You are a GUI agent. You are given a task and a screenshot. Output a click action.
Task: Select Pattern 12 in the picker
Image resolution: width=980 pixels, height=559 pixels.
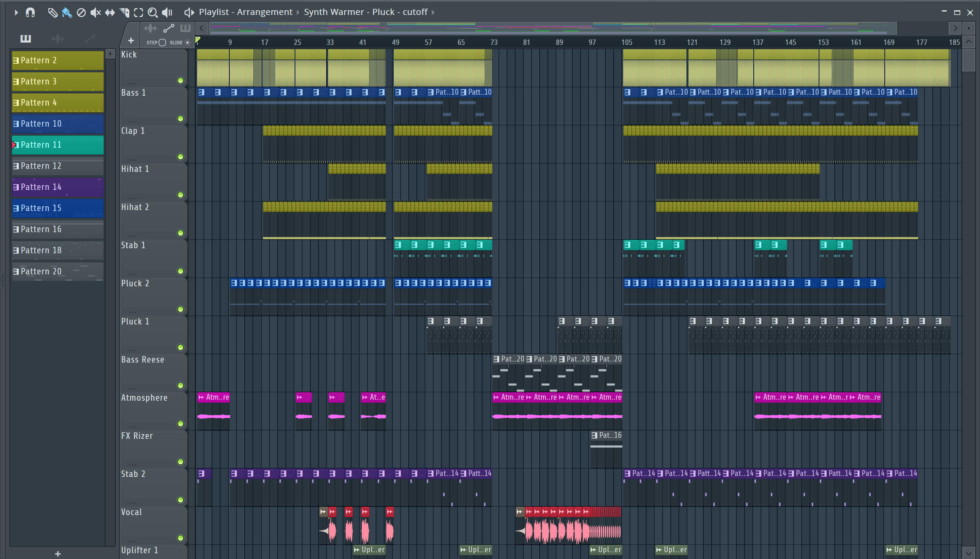(58, 166)
